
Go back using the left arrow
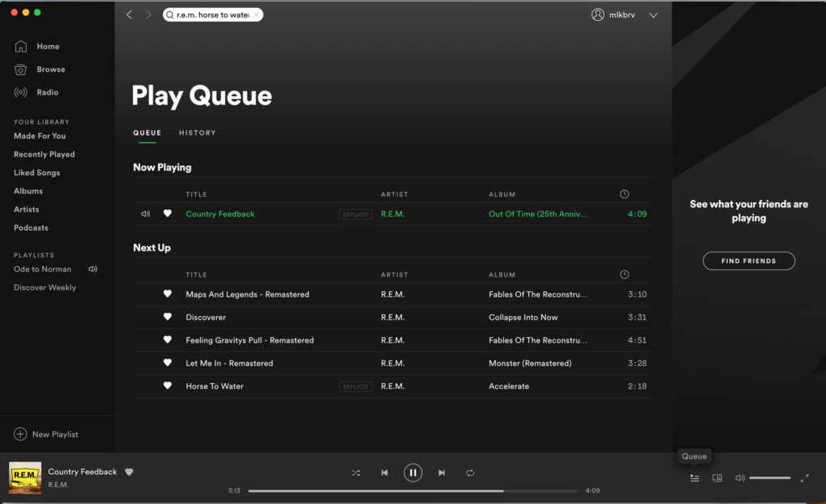pyautogui.click(x=129, y=15)
